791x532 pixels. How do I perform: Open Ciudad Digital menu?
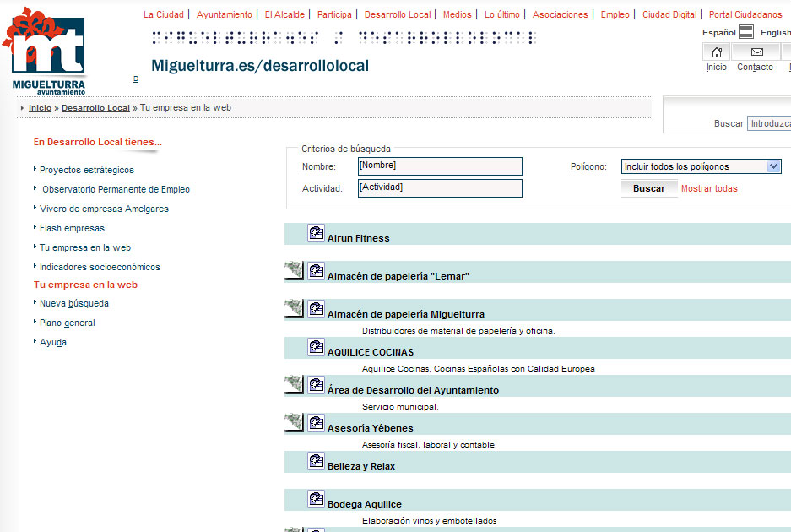[x=669, y=14]
